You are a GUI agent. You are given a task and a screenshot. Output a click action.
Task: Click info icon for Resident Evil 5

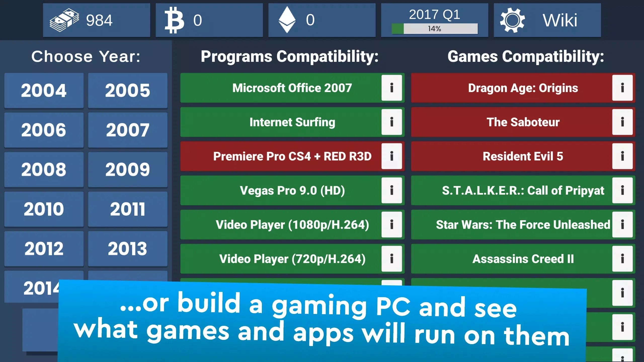pos(622,156)
